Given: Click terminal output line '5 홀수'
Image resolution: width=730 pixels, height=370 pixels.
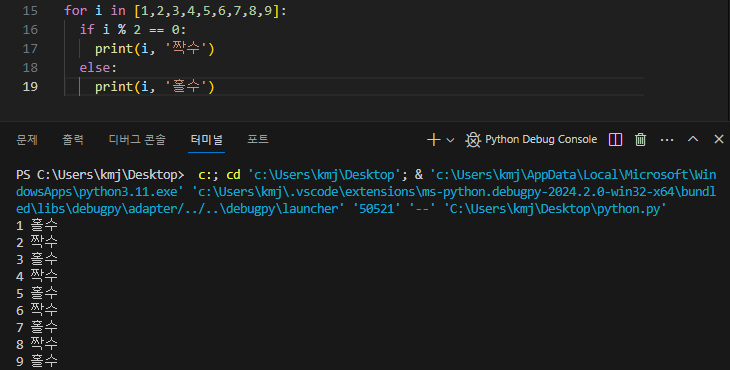Looking at the screenshot, I should (x=37, y=293).
